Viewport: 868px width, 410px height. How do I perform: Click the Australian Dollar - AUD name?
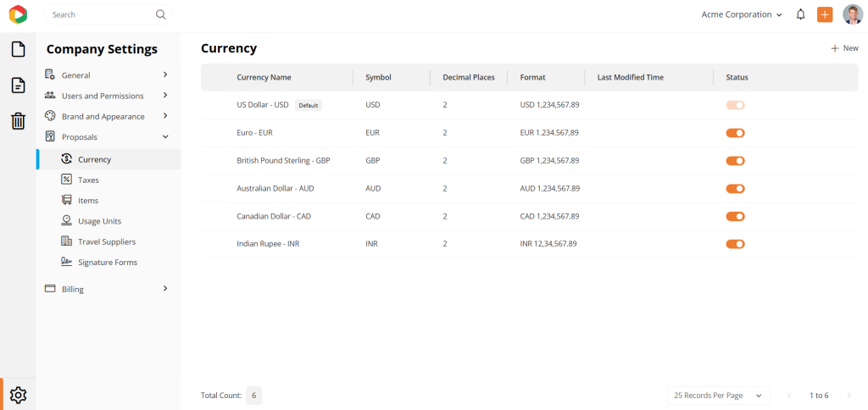pyautogui.click(x=275, y=189)
